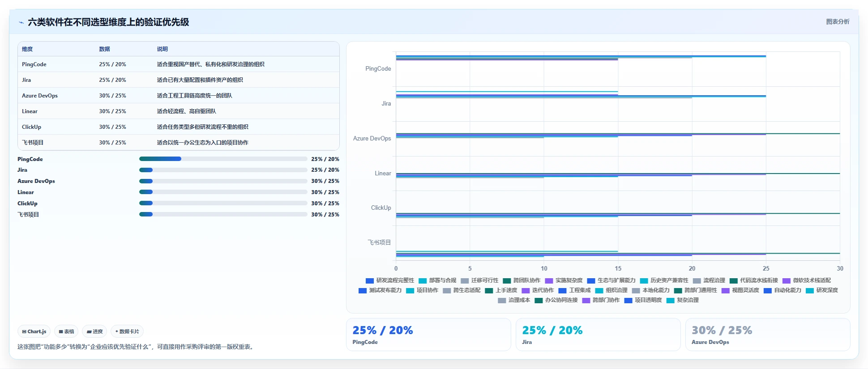
Task: Hide the 历史资产兼容性 legend series
Action: [664, 280]
